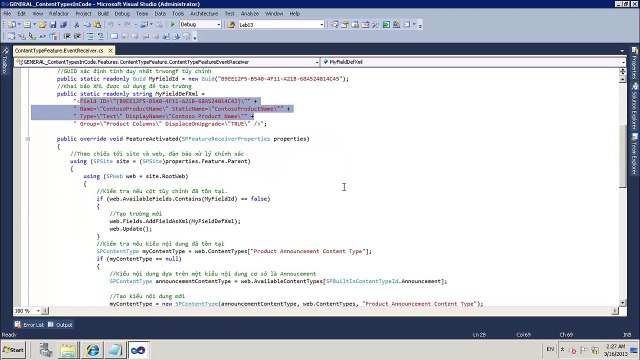Select the ContentTypeFeature.EventReceiver.cs tab

click(59, 51)
